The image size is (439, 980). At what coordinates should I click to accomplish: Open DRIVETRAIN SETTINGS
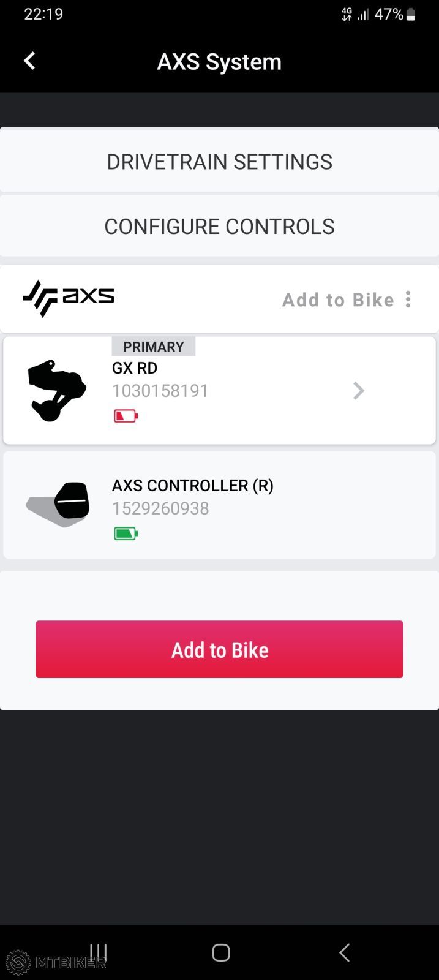220,161
